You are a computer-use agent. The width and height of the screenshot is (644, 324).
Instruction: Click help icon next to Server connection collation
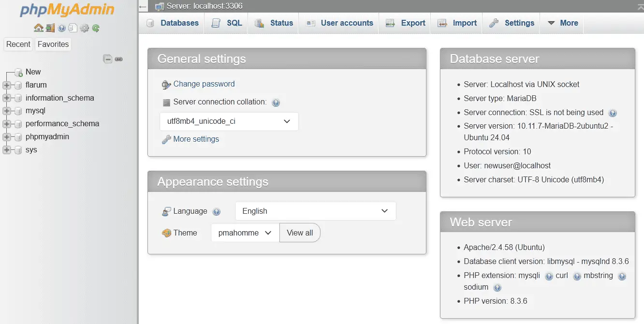pos(276,103)
